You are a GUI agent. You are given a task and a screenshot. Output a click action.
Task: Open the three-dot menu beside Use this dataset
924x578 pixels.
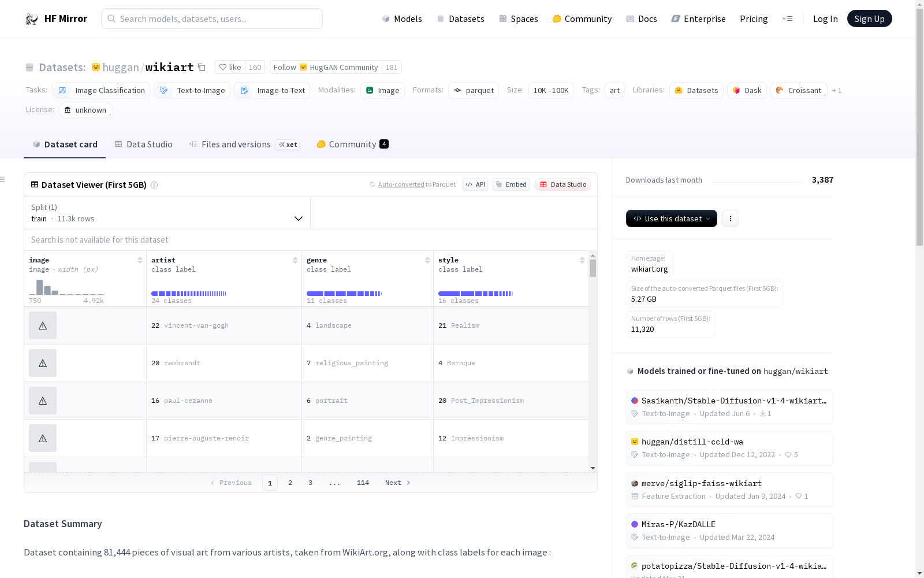coord(731,218)
